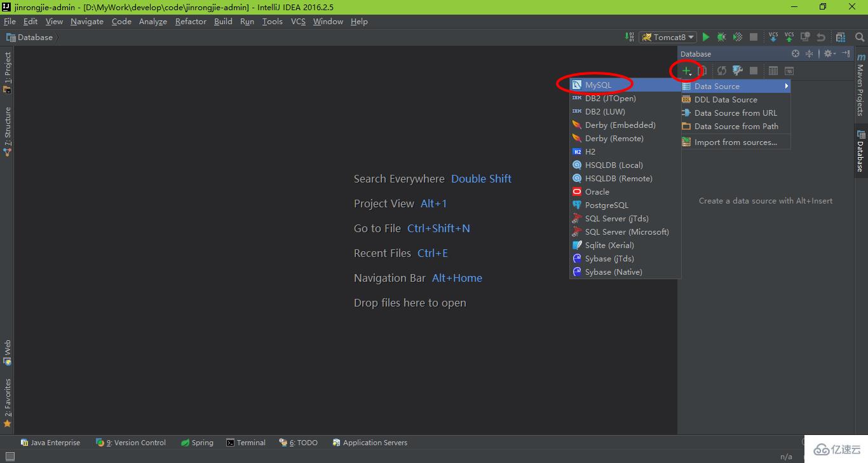This screenshot has height=463, width=868.
Task: Click the Show History clock icon
Action: coord(805,38)
